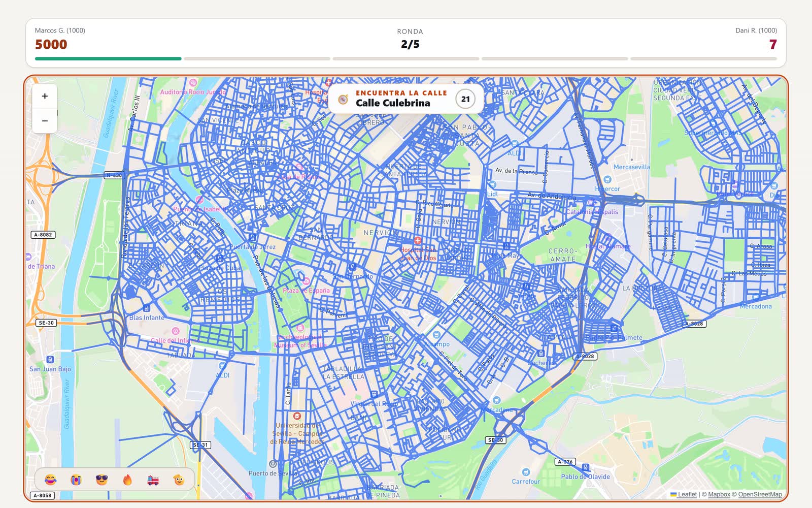Click the Mercasevilla label on the map
This screenshot has height=508, width=812.
click(x=631, y=167)
